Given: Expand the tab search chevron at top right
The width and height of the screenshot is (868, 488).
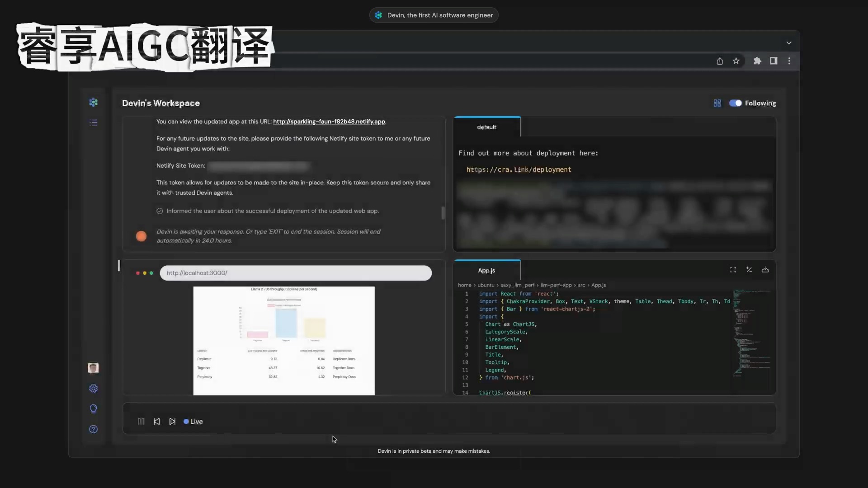Looking at the screenshot, I should click(x=789, y=43).
